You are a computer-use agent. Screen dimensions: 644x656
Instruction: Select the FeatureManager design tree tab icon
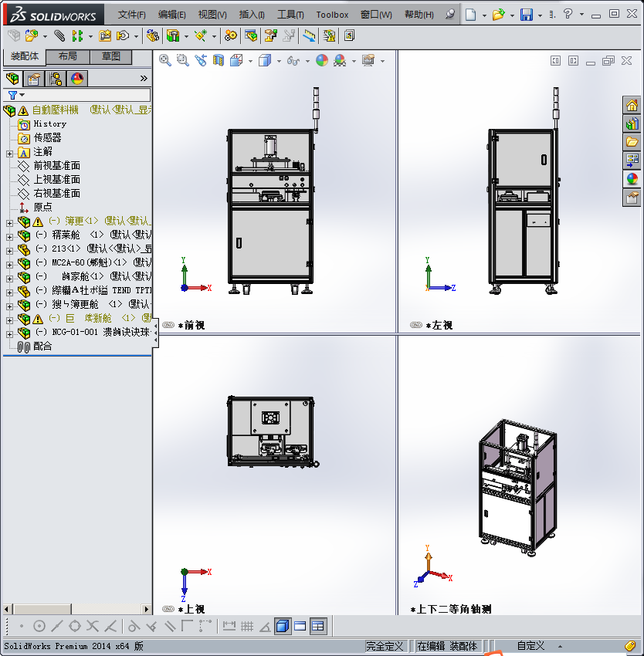(12, 78)
